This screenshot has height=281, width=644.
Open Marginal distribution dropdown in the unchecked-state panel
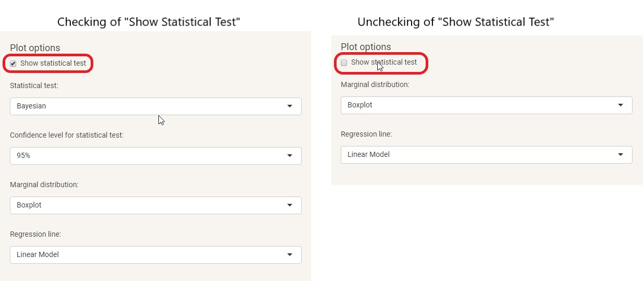(486, 105)
